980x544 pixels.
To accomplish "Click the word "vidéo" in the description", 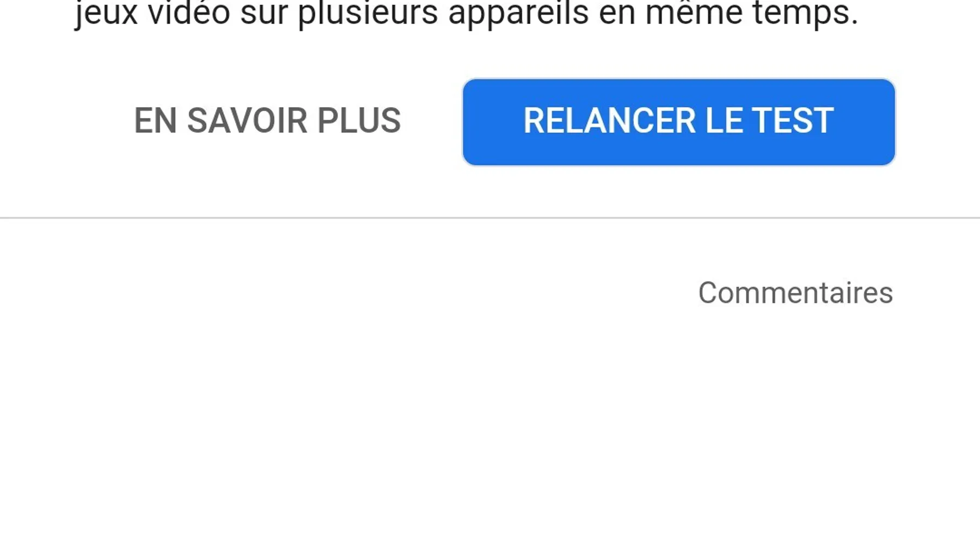I will tap(189, 12).
